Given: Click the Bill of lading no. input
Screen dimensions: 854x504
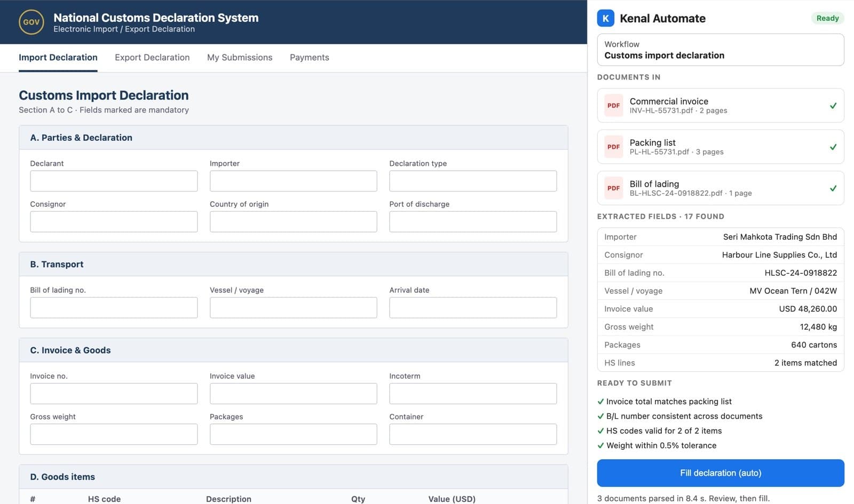Looking at the screenshot, I should [x=114, y=308].
